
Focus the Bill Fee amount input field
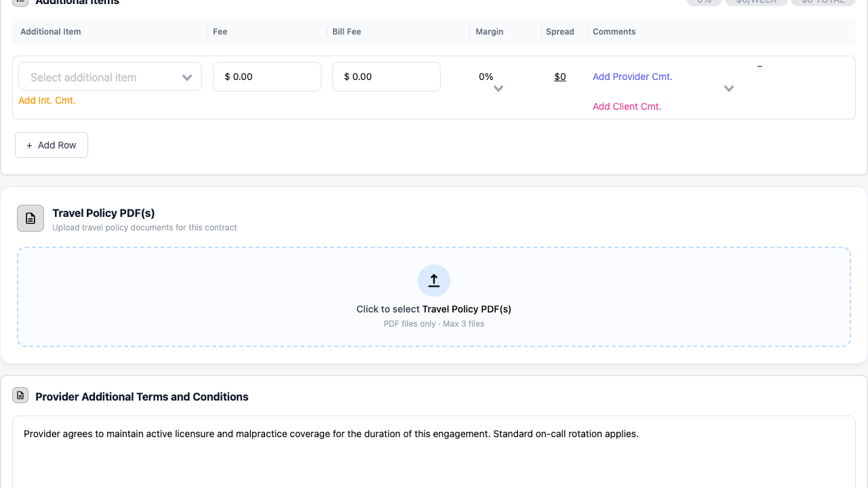pos(387,77)
